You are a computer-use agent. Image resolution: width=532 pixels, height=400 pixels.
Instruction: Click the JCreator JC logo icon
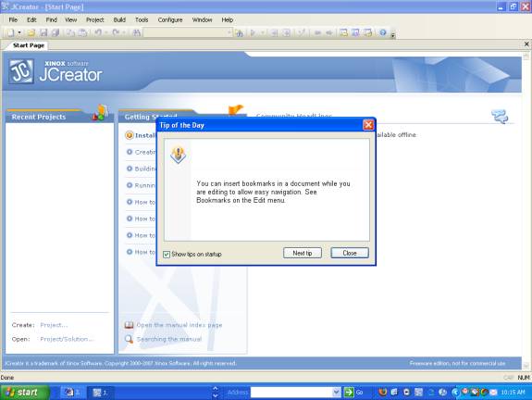pos(21,71)
